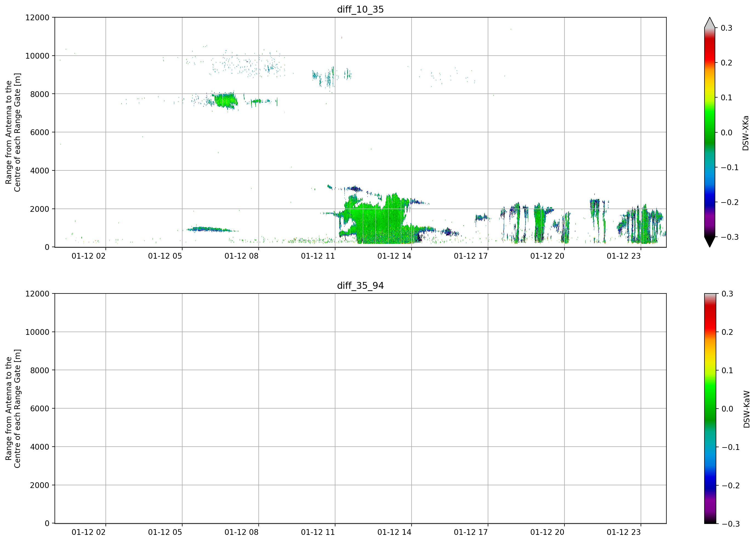This screenshot has height=542, width=756.
Task: Click the 2000 y-tick of the diff_35_94 plot
Action: click(40, 485)
